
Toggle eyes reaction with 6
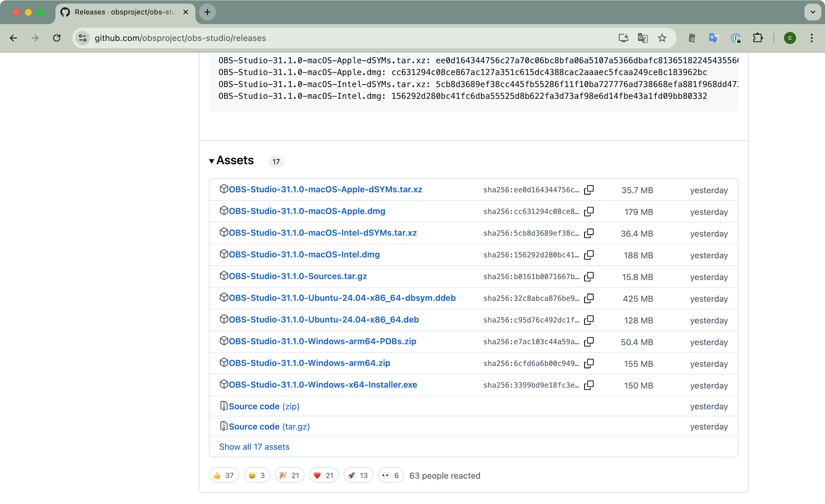pos(391,476)
